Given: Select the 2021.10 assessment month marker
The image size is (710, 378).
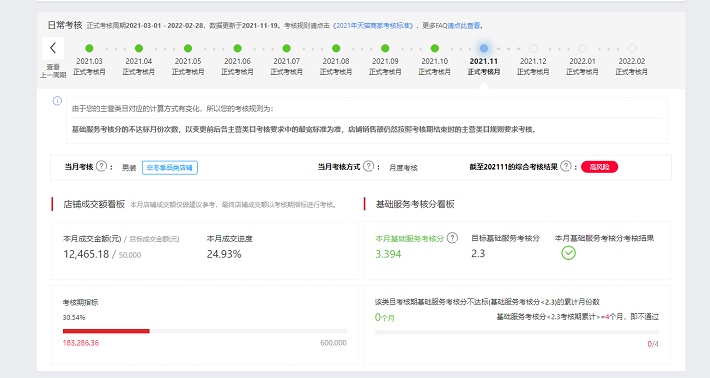Looking at the screenshot, I should pyautogui.click(x=435, y=48).
